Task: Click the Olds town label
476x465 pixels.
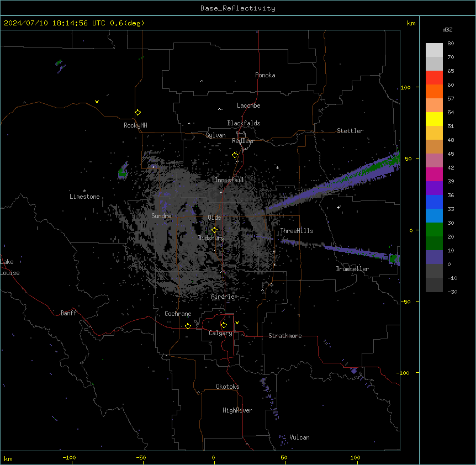Action: click(x=214, y=218)
